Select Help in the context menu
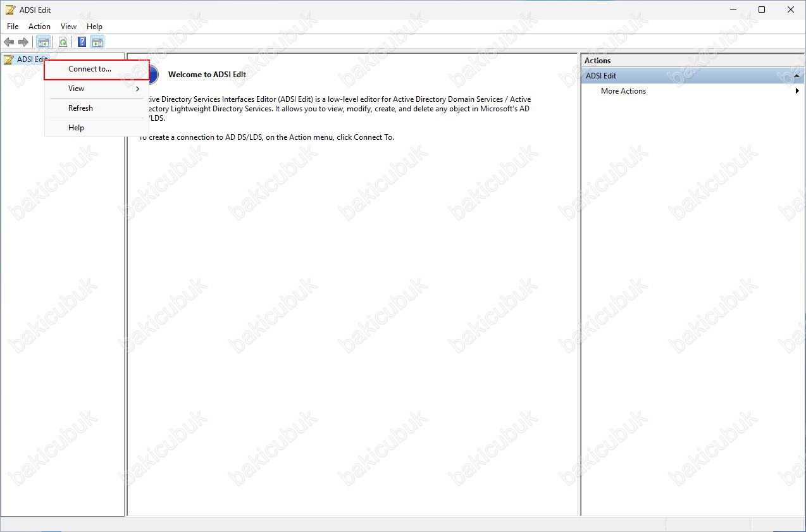Screen dimensions: 806x532 click(x=97, y=128)
